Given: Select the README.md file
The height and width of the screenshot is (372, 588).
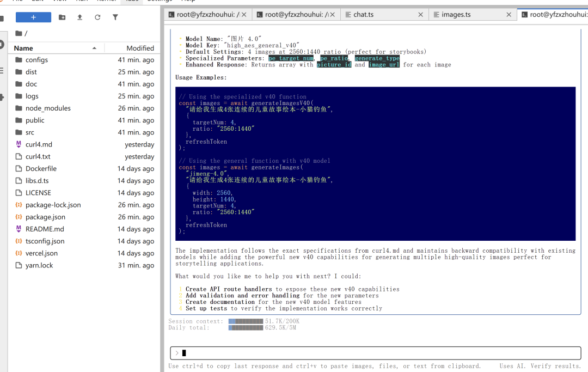Looking at the screenshot, I should (45, 229).
